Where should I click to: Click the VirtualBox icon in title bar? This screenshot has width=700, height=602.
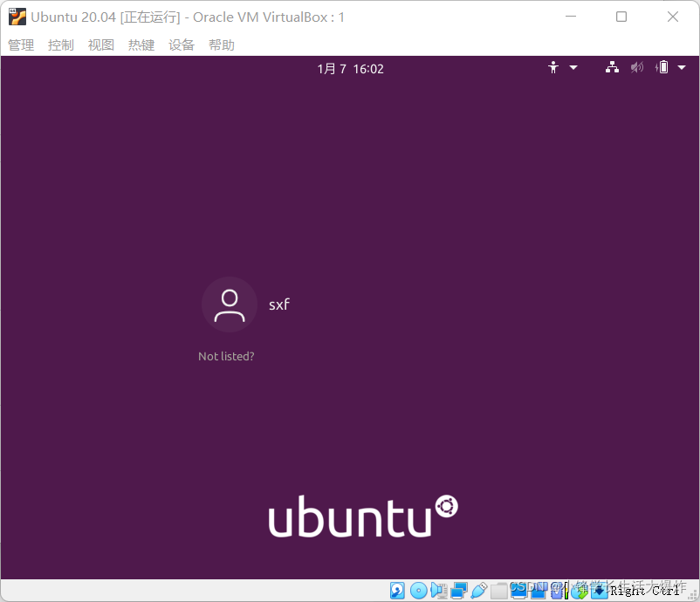17,17
